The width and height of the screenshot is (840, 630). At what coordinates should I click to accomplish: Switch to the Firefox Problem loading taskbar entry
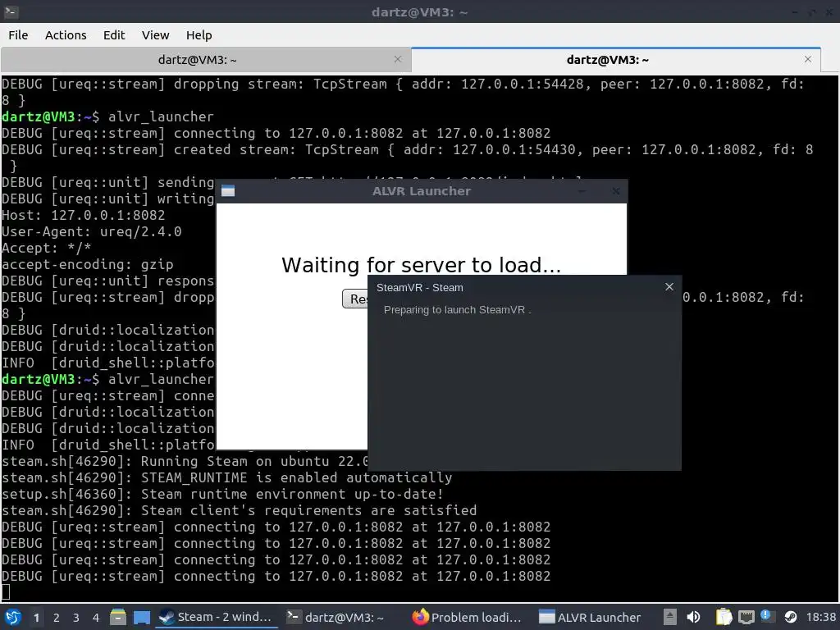467,617
